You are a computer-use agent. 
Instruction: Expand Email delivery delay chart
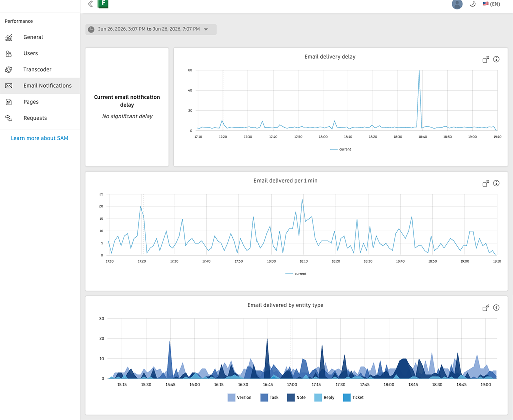pos(486,59)
